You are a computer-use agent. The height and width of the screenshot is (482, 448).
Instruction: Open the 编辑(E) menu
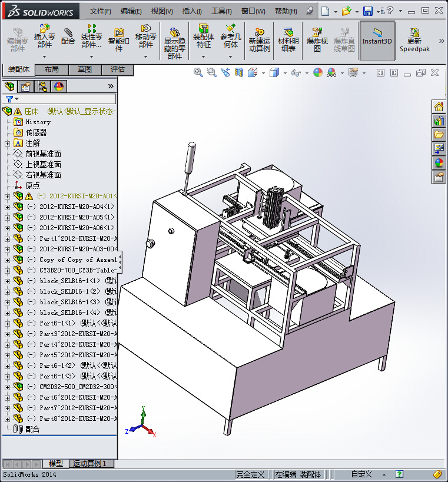[x=131, y=11]
